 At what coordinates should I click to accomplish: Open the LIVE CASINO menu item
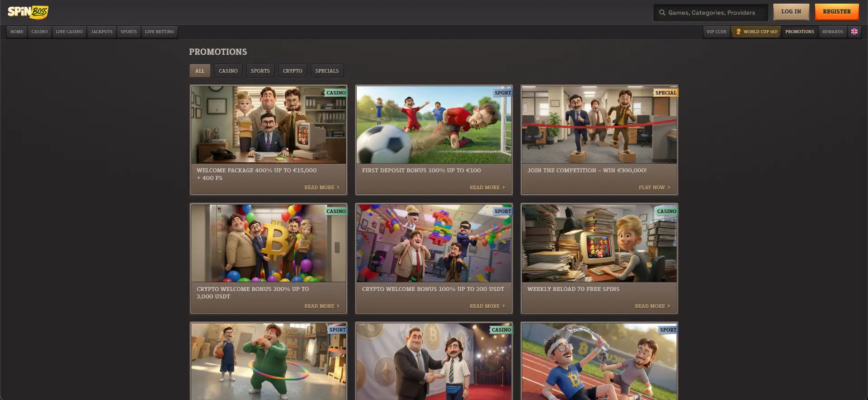click(x=69, y=32)
